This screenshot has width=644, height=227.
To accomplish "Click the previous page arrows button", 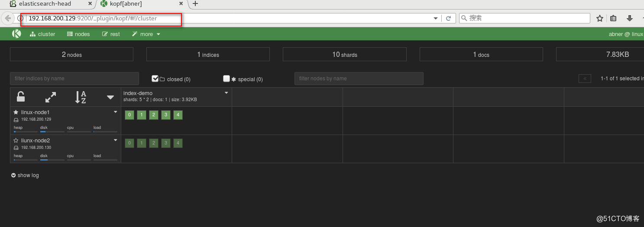I will pyautogui.click(x=585, y=79).
